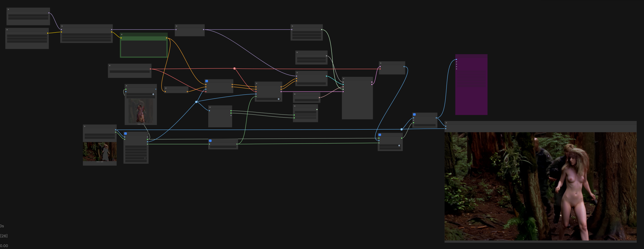Open the pink-dress cutout thumbnail
Viewport: 644px width, 249px height.
141,111
